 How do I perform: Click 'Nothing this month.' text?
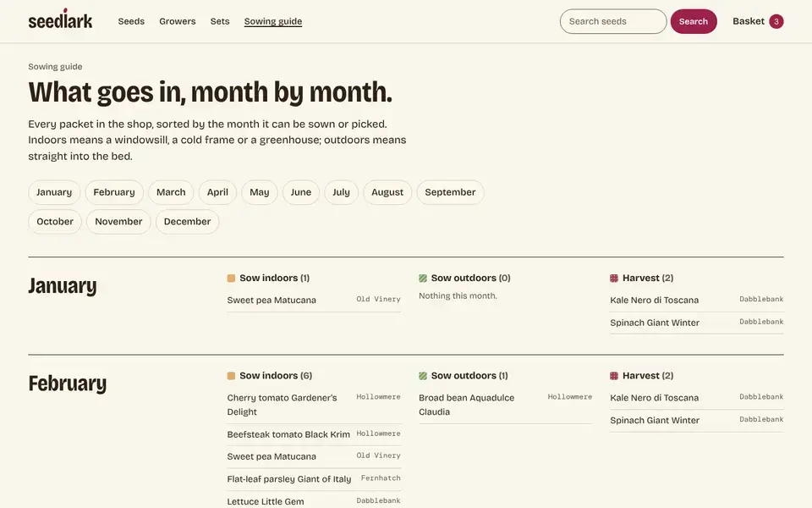click(458, 296)
